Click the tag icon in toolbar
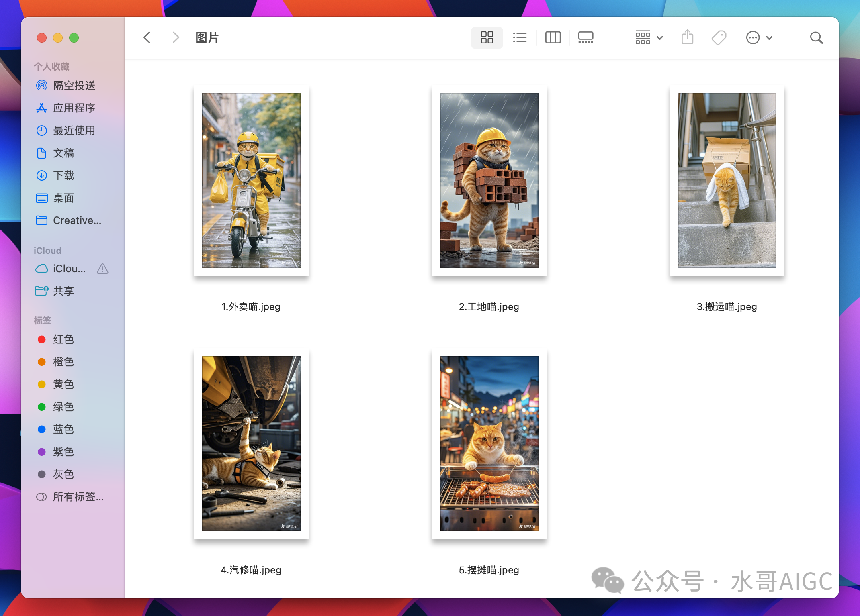 (x=719, y=38)
